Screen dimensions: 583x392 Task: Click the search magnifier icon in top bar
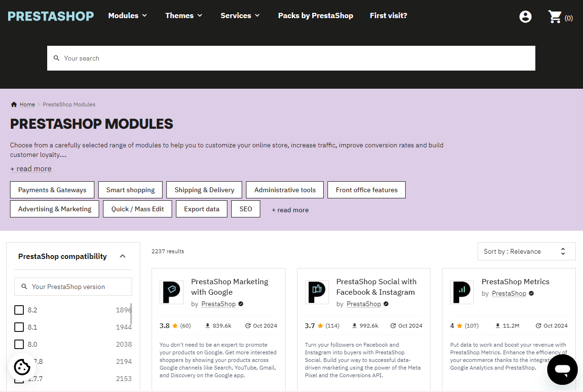[56, 58]
